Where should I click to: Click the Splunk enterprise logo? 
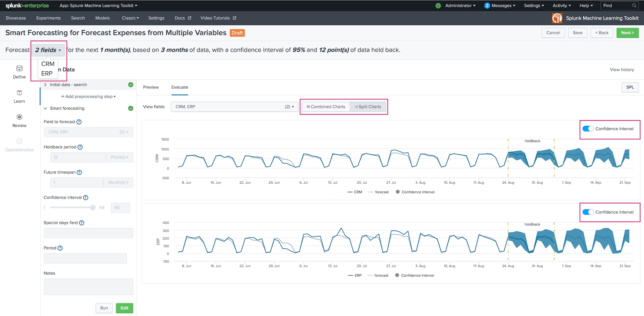pos(27,6)
